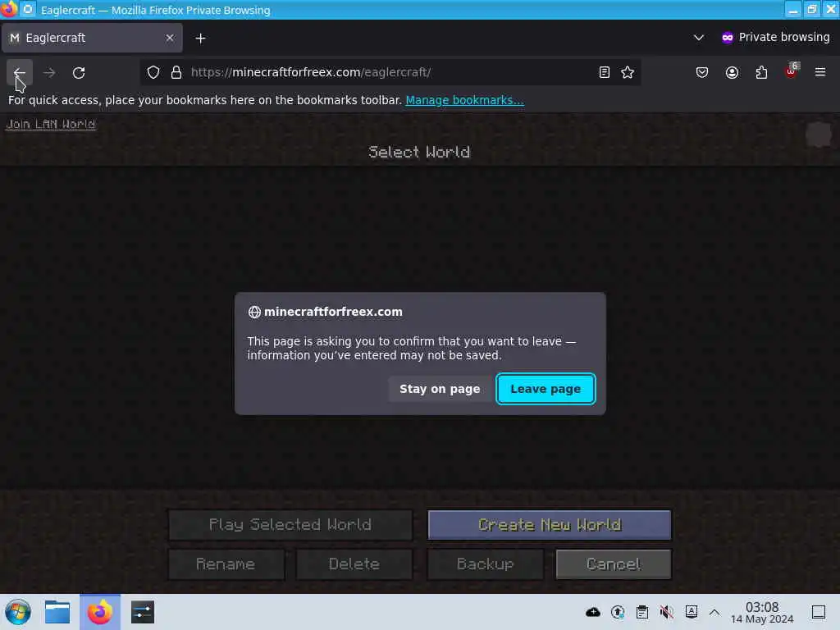840x630 pixels.
Task: Click the forward navigation arrow
Action: (x=49, y=72)
